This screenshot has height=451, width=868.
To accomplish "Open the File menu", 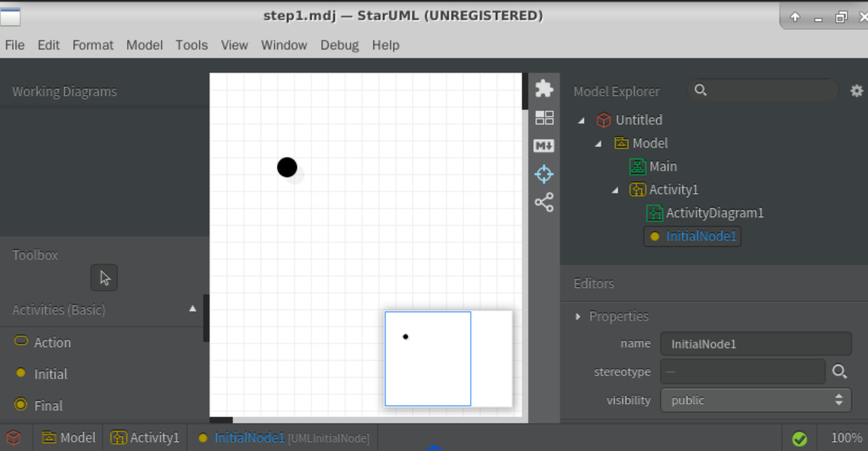I will [15, 45].
